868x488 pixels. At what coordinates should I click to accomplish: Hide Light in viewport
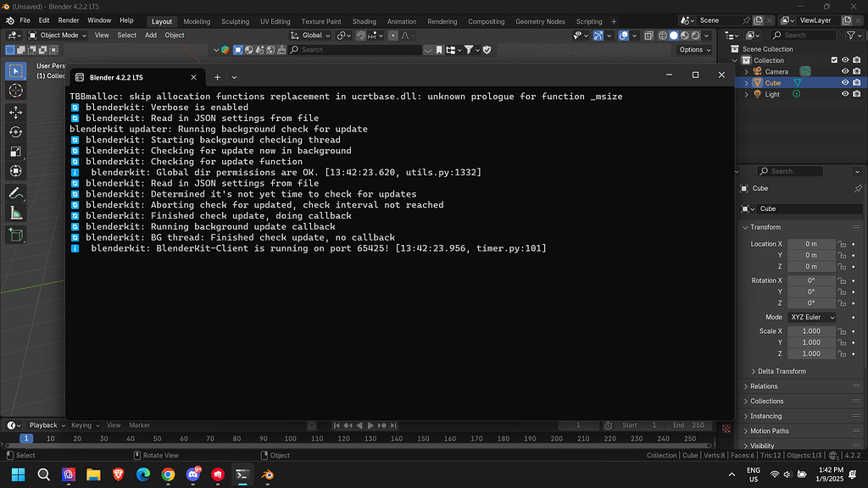(845, 94)
